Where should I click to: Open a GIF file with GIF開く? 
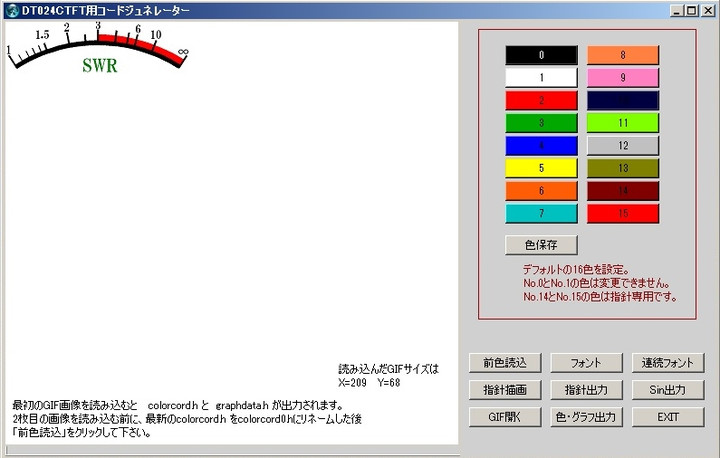505,417
